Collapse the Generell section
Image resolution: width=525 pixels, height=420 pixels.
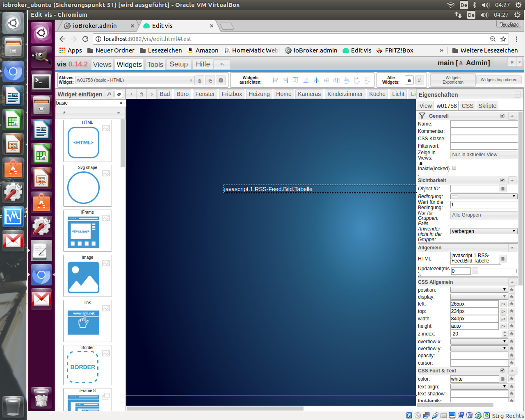pos(512,116)
